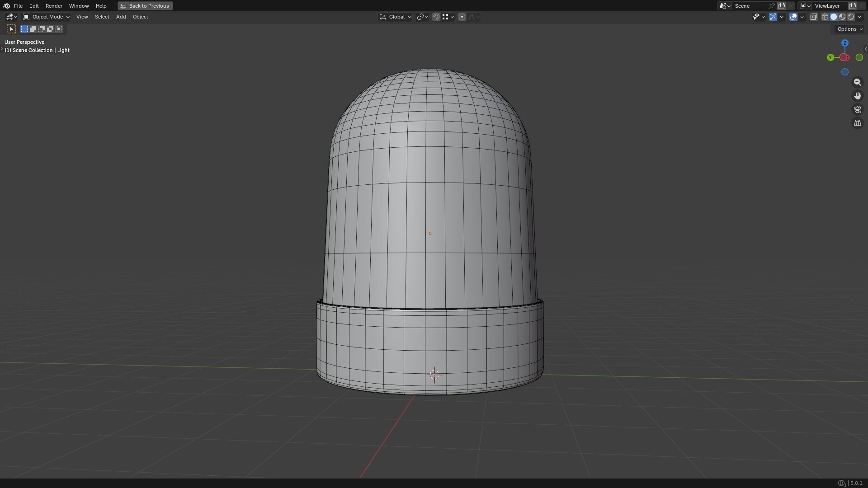Choose Extend selection mode icon
868x488 pixels.
33,29
